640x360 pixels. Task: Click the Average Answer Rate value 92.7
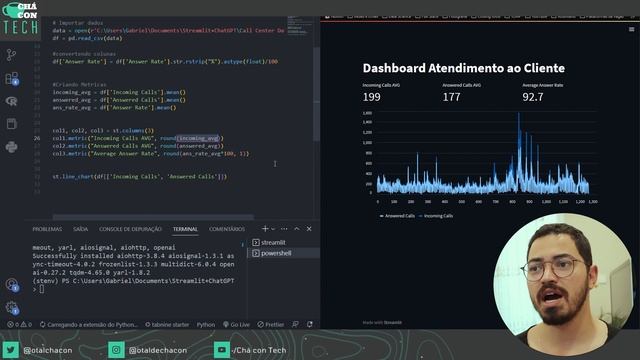(x=533, y=97)
